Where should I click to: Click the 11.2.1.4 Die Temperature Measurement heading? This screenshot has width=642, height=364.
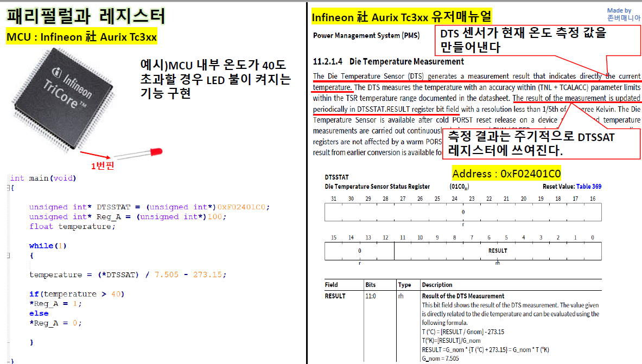[x=388, y=62]
